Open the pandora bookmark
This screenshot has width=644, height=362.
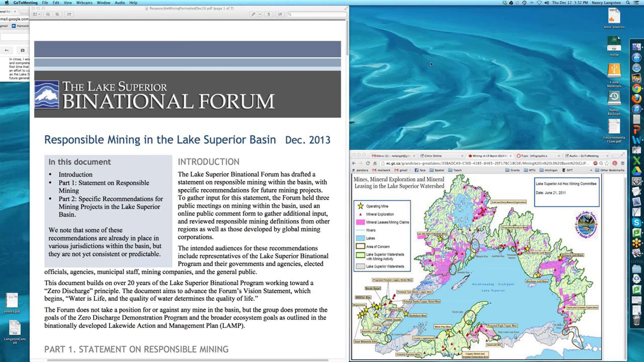pyautogui.click(x=360, y=170)
